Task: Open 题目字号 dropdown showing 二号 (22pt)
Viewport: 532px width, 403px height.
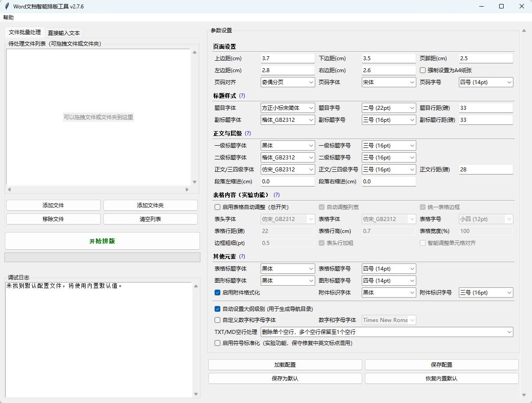Action: pos(389,108)
